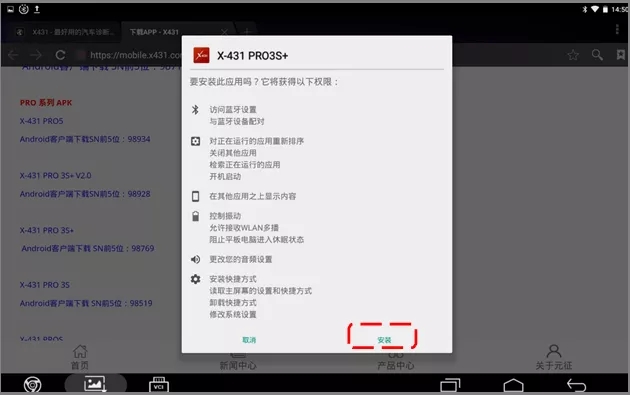Select the 在其他应用之上显示内容 permission text
Viewport: 630px width, 395px height.
coord(252,196)
